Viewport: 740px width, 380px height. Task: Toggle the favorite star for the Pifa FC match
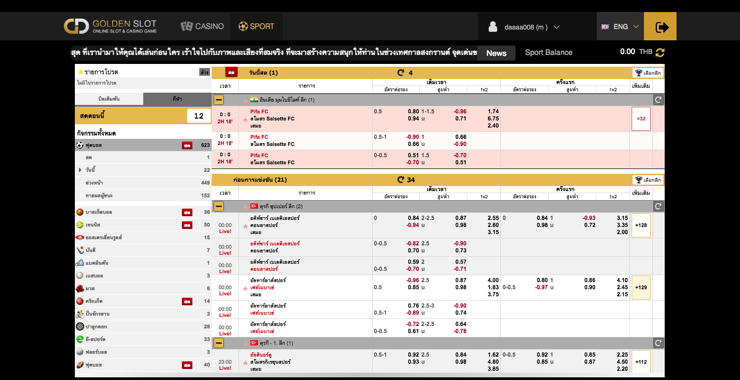tap(245, 119)
